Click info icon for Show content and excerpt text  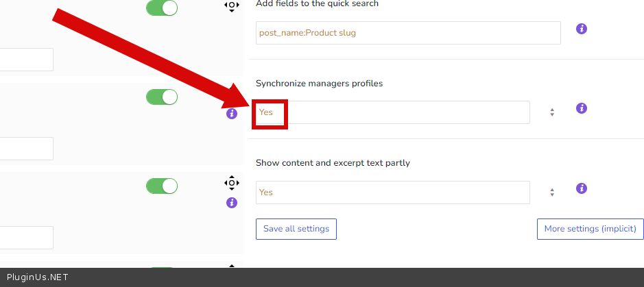[x=581, y=188]
